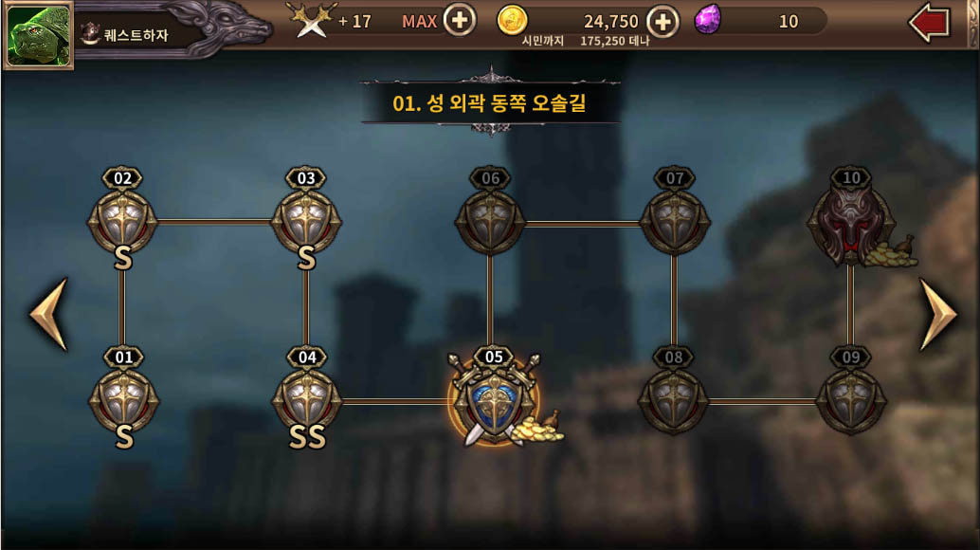Viewport: 980px width, 550px height.
Task: Tap the area title banner 01
Action: 490,103
